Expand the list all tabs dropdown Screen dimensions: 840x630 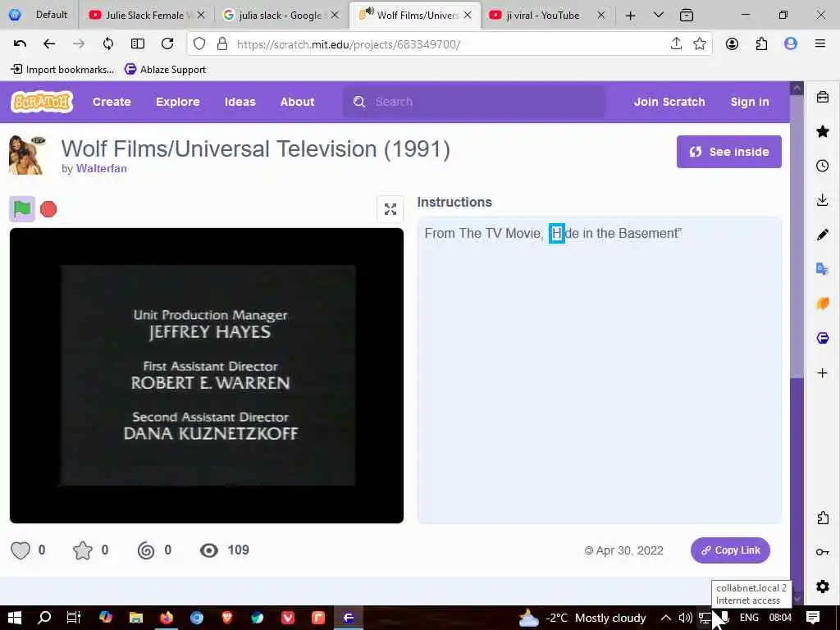[659, 15]
